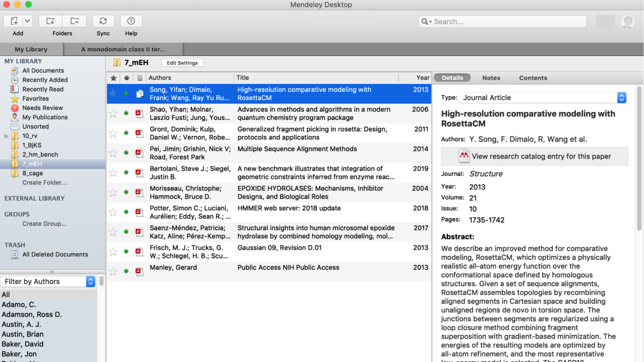
Task: Favorite the Bertolani, Steve paper
Action: point(113,173)
